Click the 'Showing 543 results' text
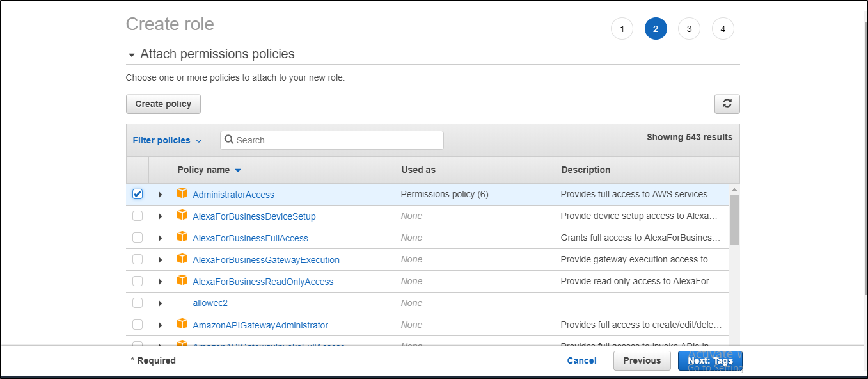 tap(690, 137)
